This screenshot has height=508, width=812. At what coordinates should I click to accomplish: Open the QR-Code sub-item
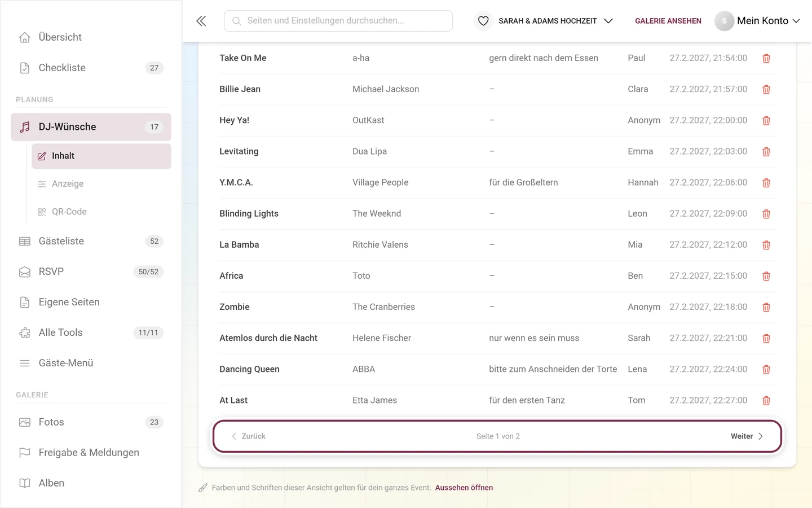(101, 212)
